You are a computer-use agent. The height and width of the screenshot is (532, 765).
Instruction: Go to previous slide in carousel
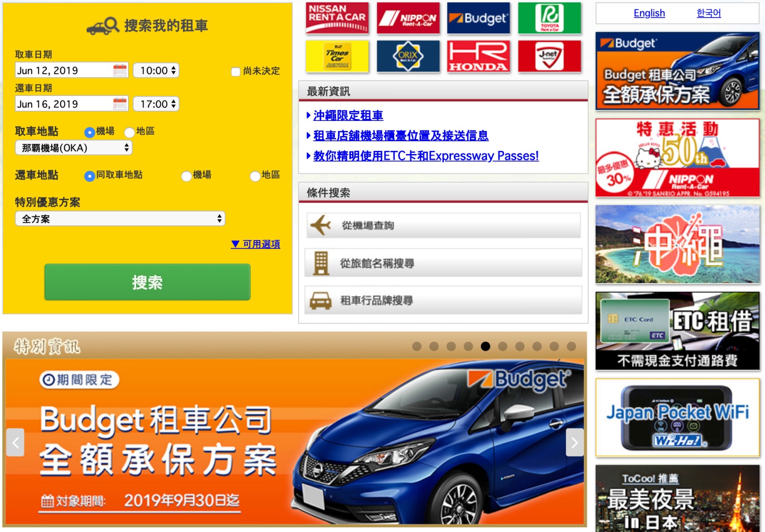pyautogui.click(x=15, y=442)
